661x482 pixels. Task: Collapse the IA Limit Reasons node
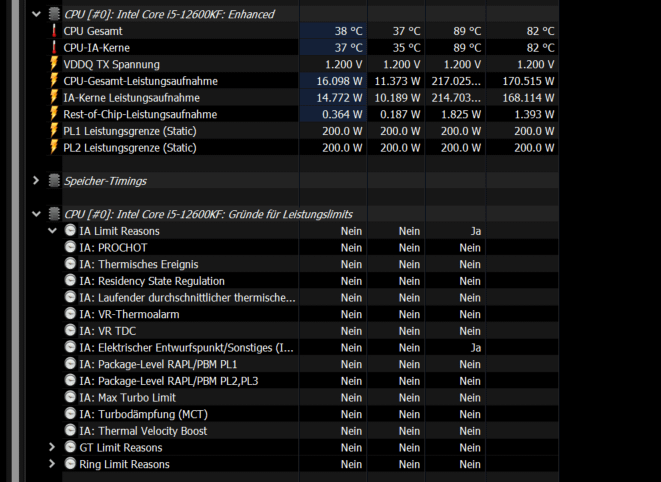point(52,231)
